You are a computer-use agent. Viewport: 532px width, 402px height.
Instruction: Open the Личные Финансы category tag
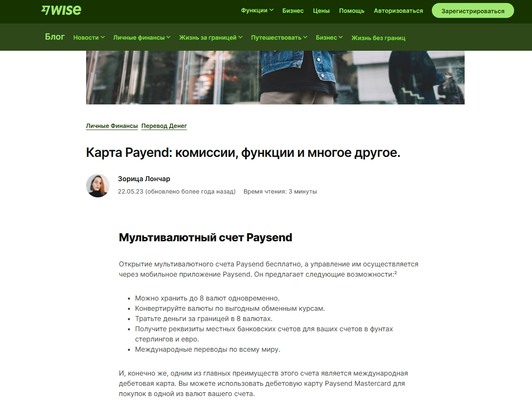[112, 126]
